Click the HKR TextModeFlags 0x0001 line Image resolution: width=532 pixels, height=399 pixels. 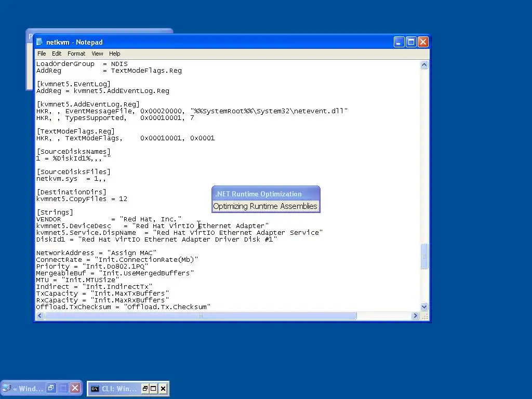pos(125,138)
